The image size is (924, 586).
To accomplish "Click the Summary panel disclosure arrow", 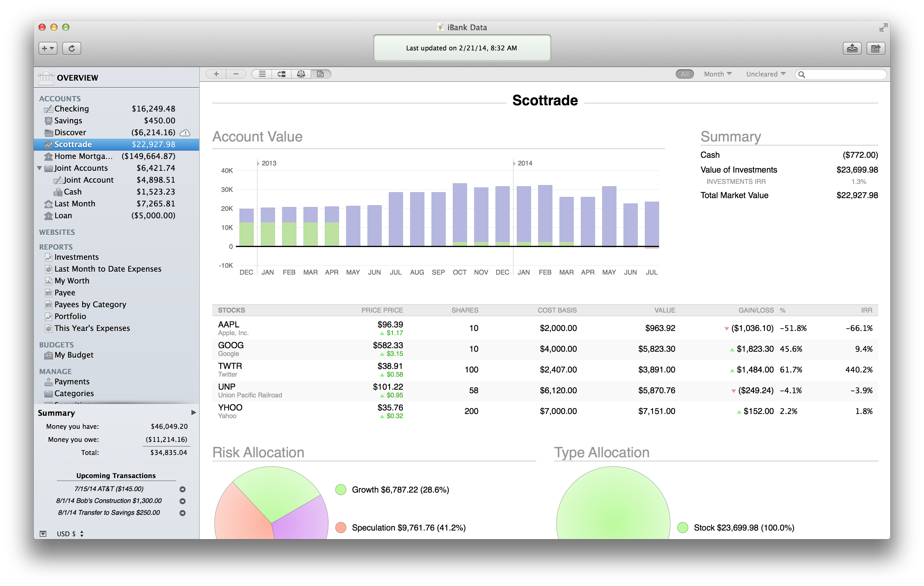I will coord(194,413).
